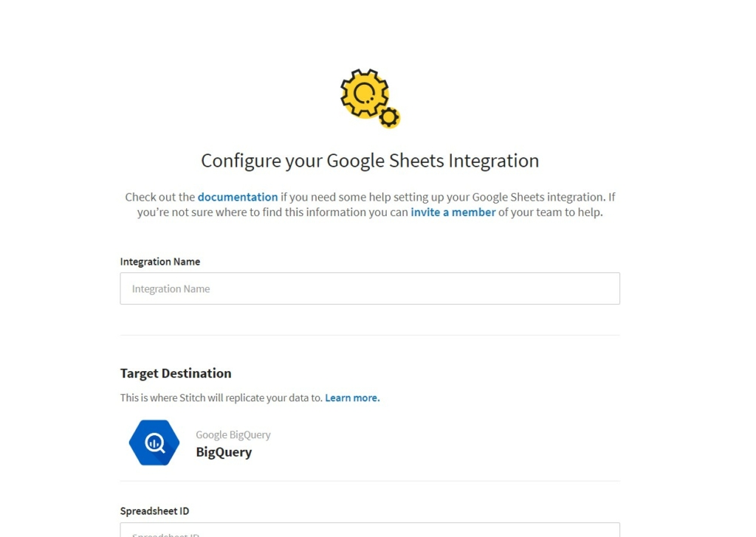
Task: Click the text about Stitch replicating data
Action: pyautogui.click(x=221, y=398)
